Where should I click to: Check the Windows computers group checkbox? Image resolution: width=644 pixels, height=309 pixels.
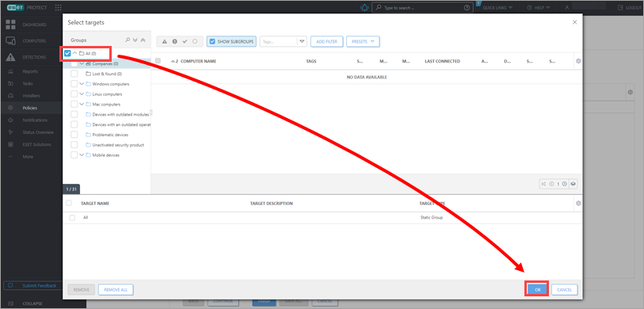coord(74,84)
